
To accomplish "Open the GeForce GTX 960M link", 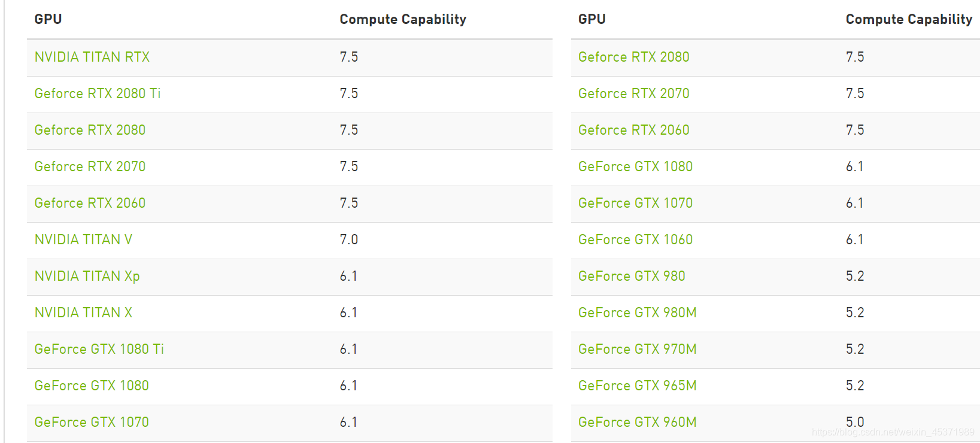I will click(x=637, y=422).
